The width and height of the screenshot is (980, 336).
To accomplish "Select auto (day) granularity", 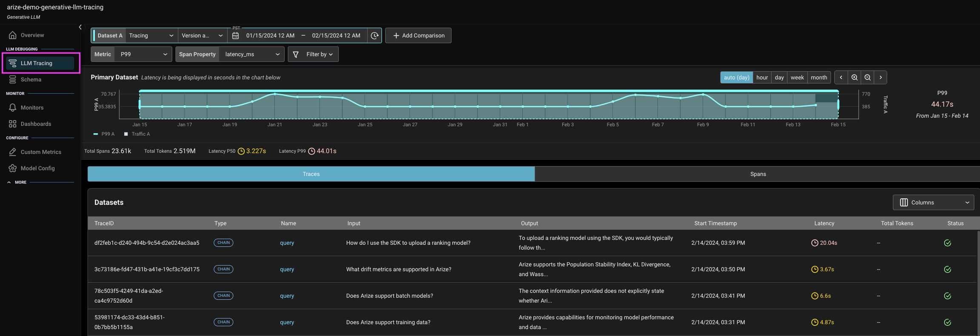I will (736, 78).
